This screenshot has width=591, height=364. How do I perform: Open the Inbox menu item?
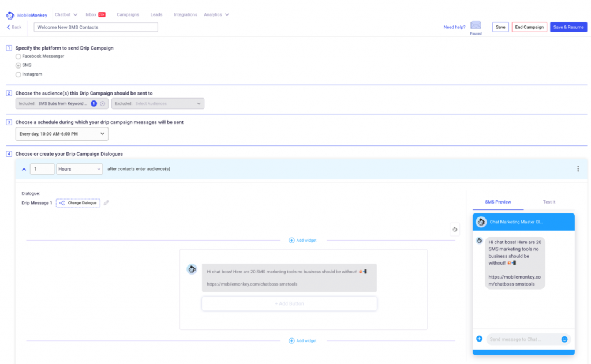pos(91,14)
